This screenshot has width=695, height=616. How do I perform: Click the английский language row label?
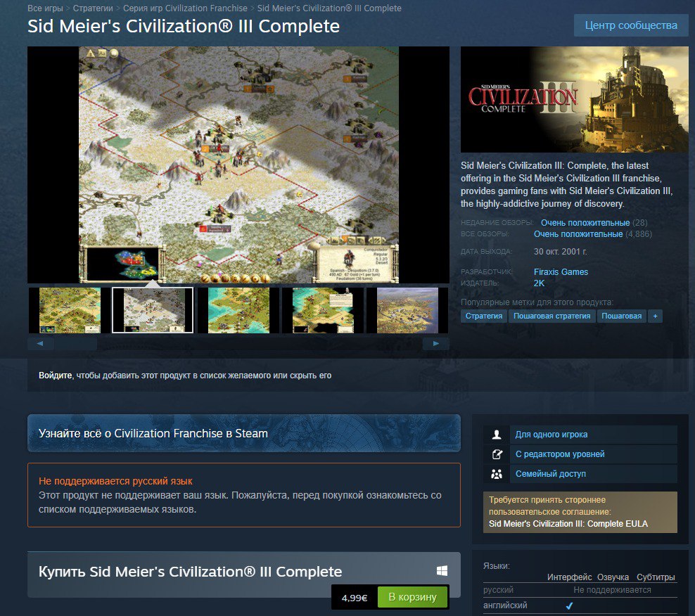(505, 605)
